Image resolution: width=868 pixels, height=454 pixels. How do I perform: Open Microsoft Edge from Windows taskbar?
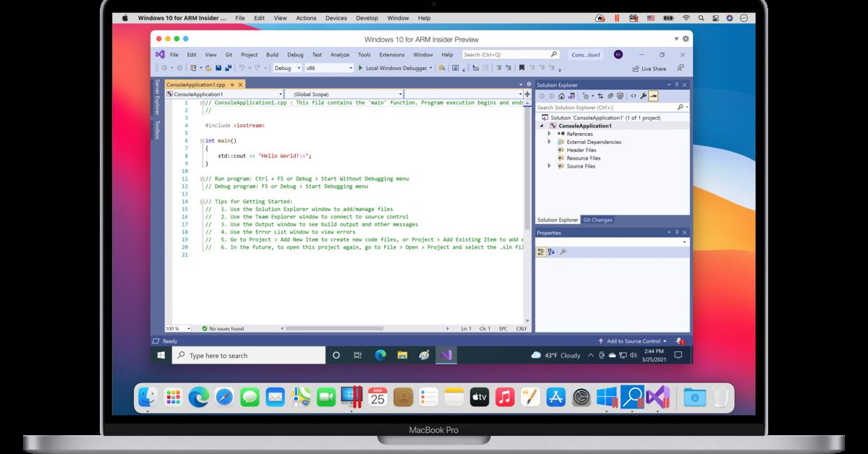point(380,355)
